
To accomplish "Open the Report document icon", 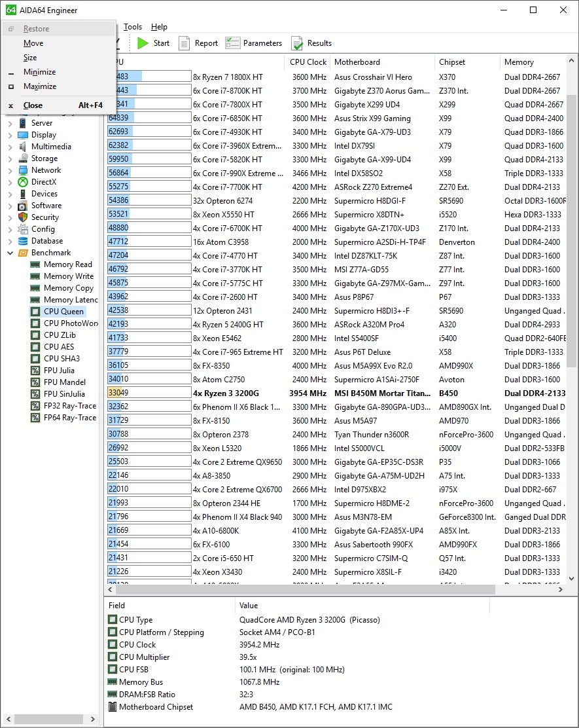I will pos(184,43).
